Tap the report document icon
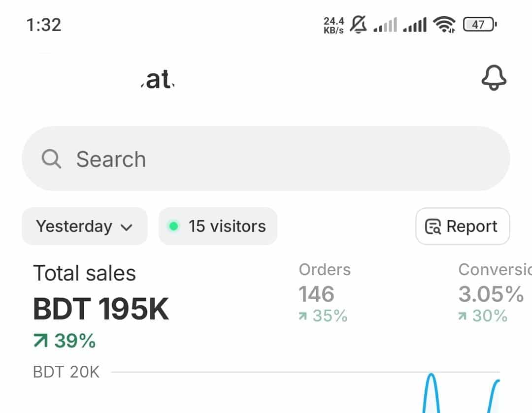532x413 pixels. (433, 226)
